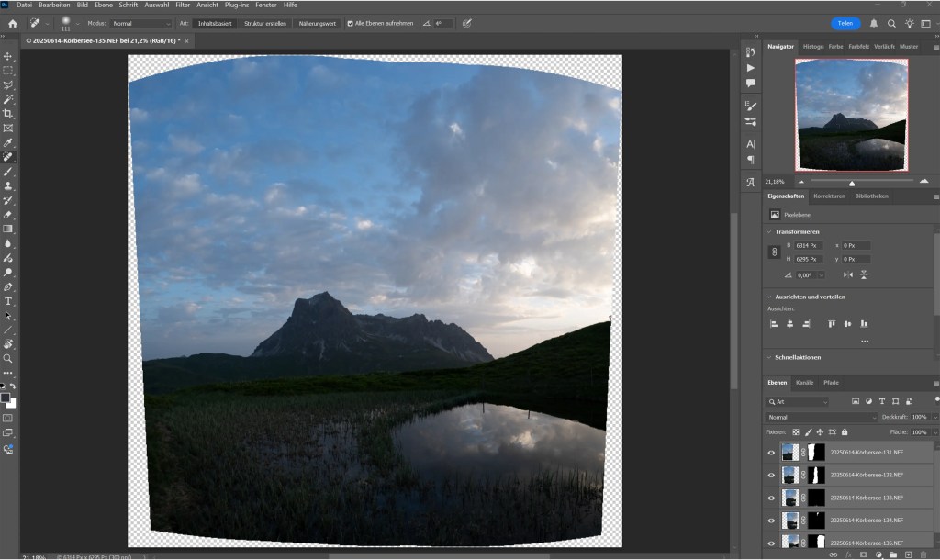Click the blue Teilen button
Image resolution: width=940 pixels, height=560 pixels.
pos(845,23)
